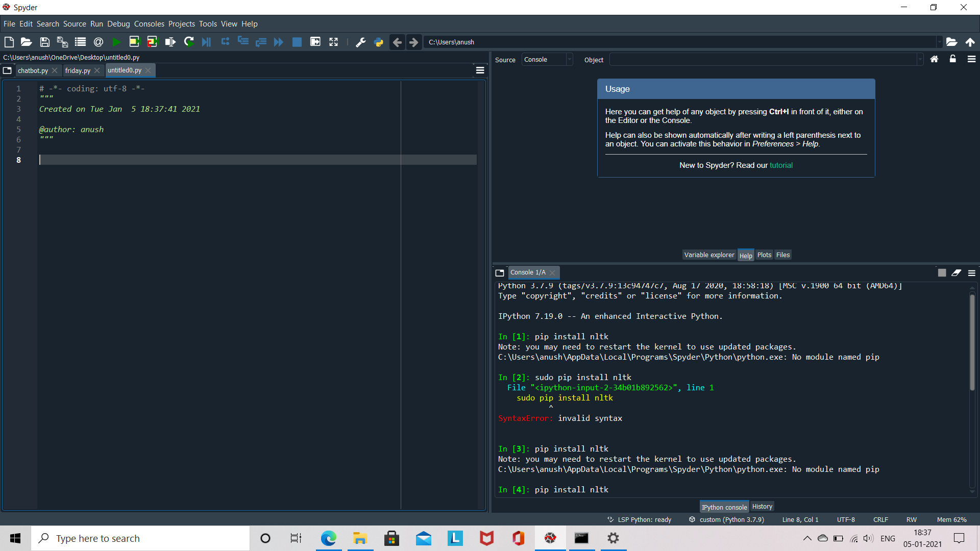Open the editor pane hamburger options menu
This screenshot has width=980, height=551.
[480, 70]
